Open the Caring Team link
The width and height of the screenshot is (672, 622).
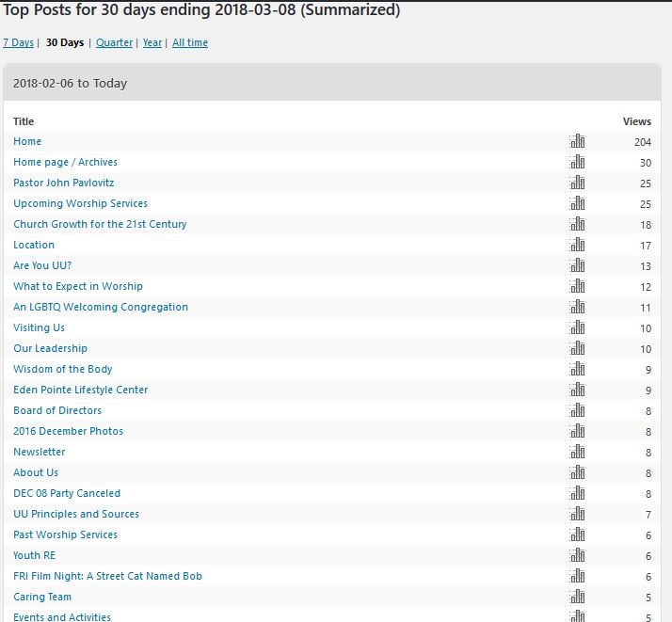(42, 597)
